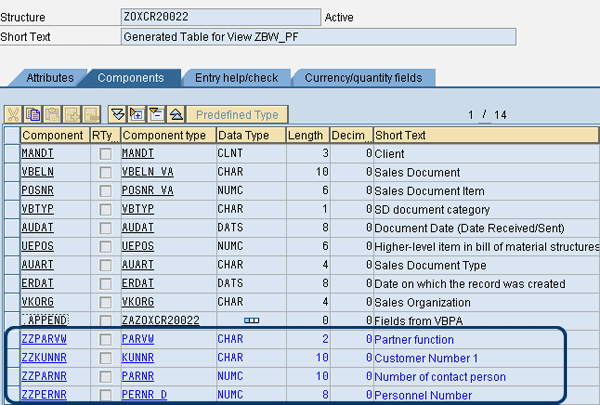Switch to the Attributes tab
The image size is (600, 405).
[x=49, y=78]
